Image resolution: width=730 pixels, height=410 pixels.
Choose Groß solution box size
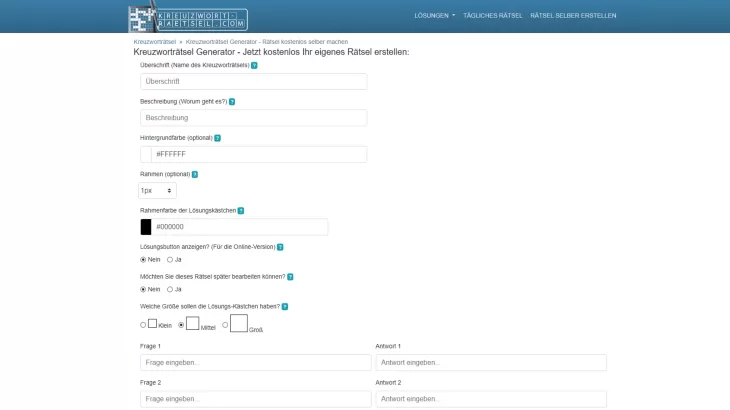225,325
